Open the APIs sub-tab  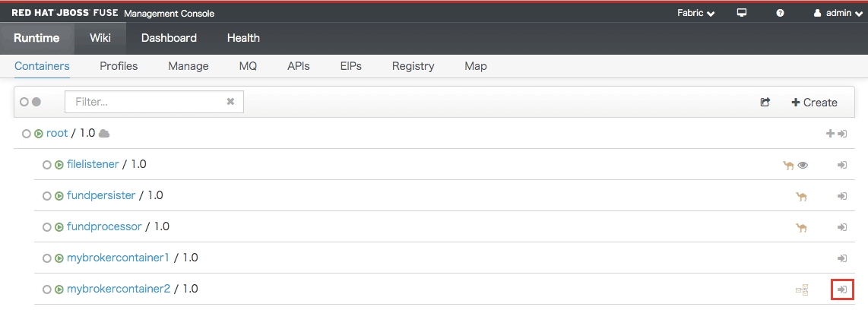click(x=299, y=66)
